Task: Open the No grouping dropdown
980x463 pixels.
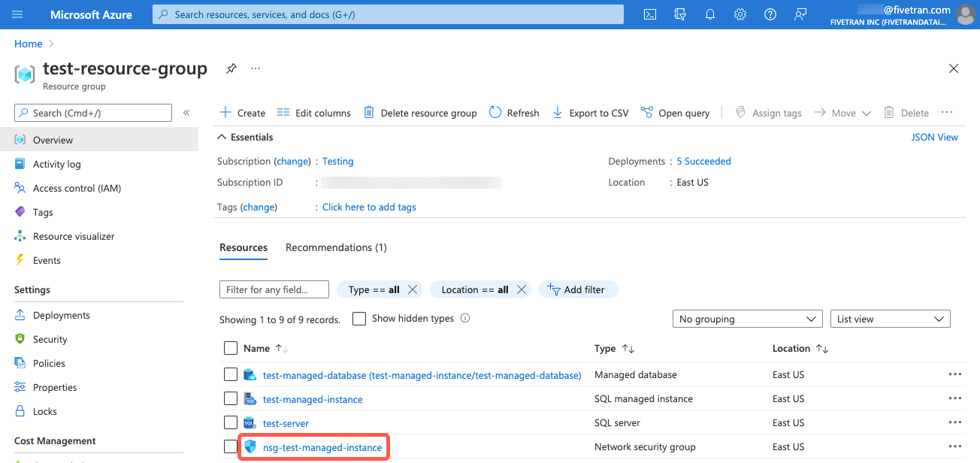Action: tap(747, 319)
